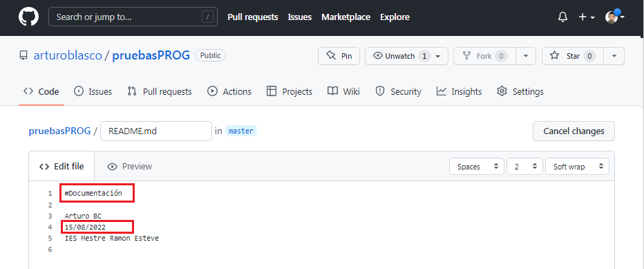This screenshot has width=644, height=269.
Task: Open the Spaces indent mode dropdown
Action: (x=476, y=167)
